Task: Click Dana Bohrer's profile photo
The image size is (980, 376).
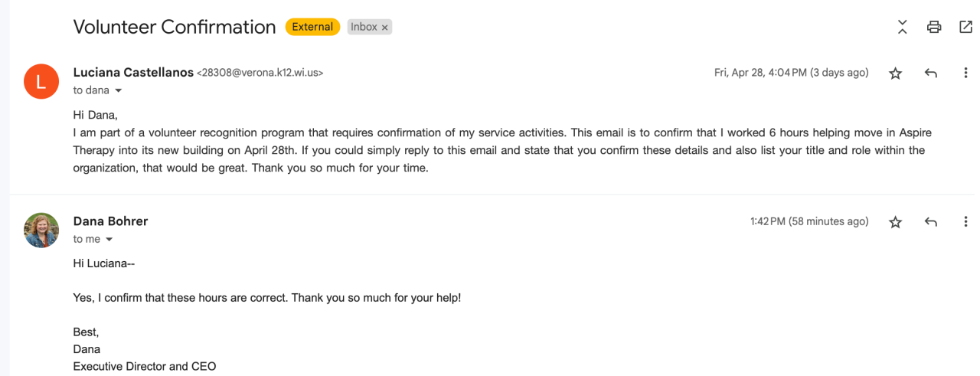Action: pos(41,230)
